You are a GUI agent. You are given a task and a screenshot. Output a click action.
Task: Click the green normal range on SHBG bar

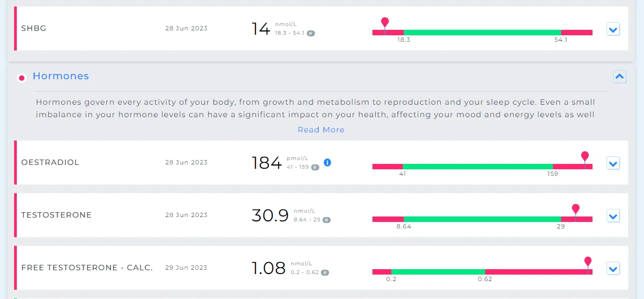[482, 33]
